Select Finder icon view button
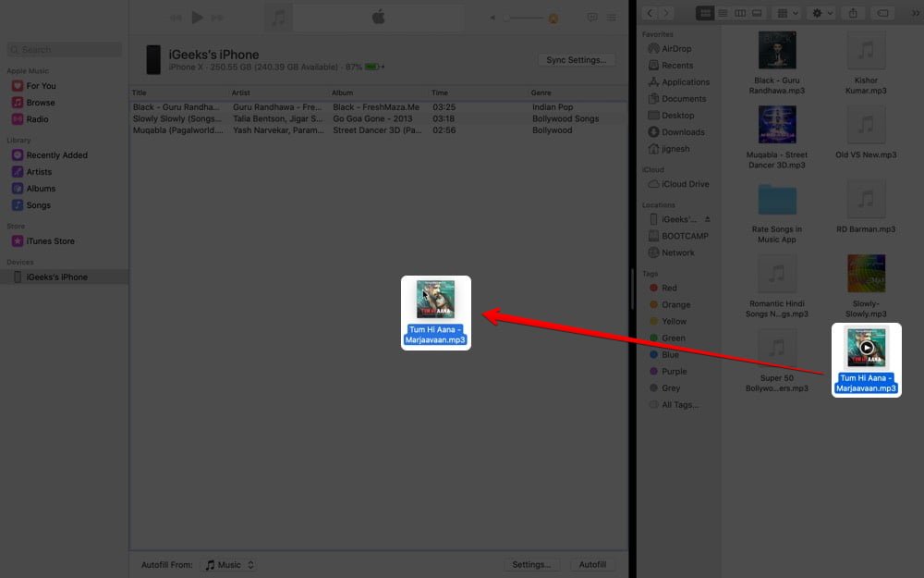Viewport: 924px width, 578px height. 705,13
